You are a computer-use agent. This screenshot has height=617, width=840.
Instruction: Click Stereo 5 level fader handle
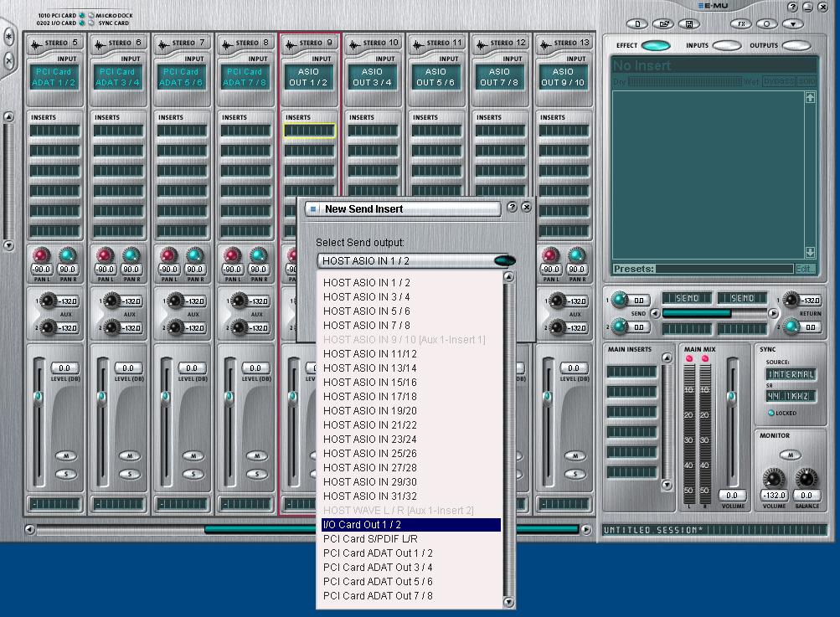click(38, 396)
